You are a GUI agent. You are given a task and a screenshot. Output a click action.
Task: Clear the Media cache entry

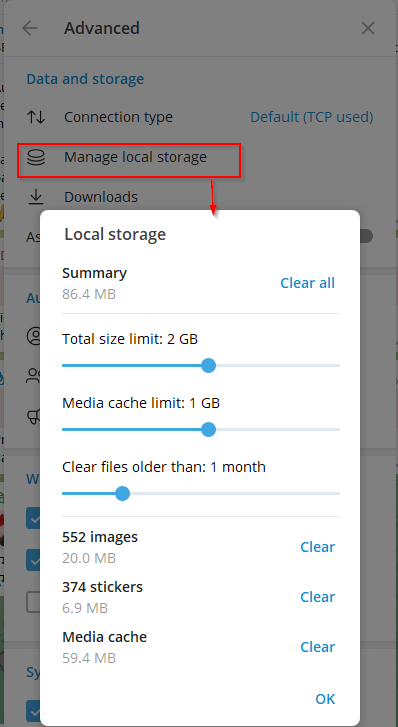click(317, 647)
